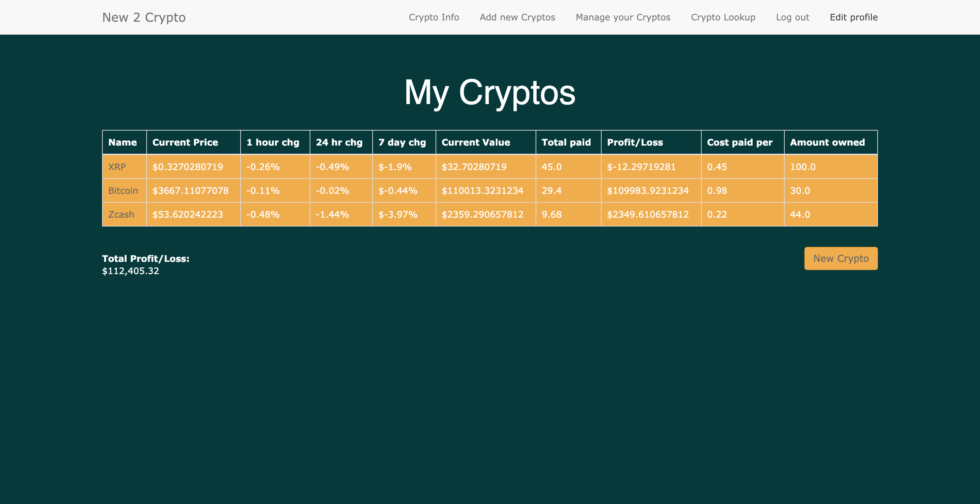The image size is (980, 504).
Task: Click the New Crypto button
Action: [x=840, y=258]
